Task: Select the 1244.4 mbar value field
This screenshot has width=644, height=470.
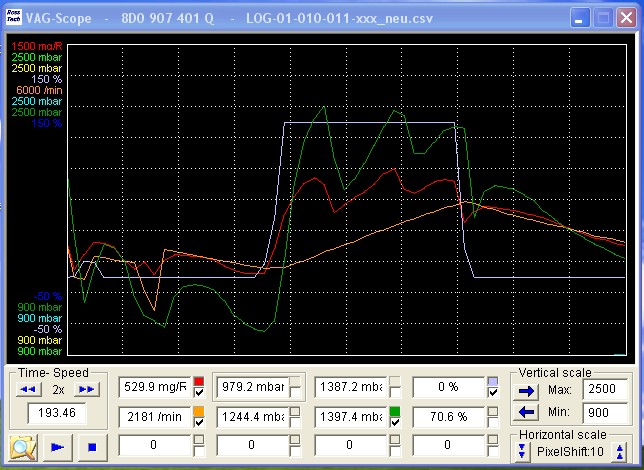Action: [x=253, y=417]
